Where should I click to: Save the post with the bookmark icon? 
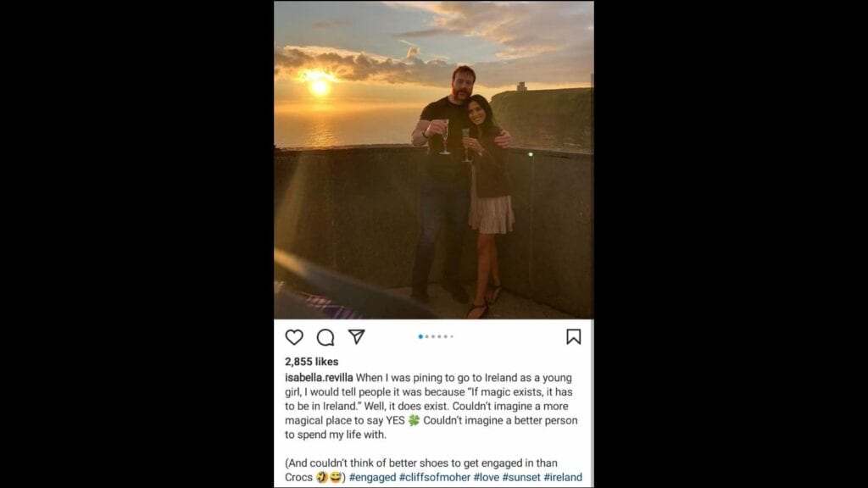tap(574, 337)
